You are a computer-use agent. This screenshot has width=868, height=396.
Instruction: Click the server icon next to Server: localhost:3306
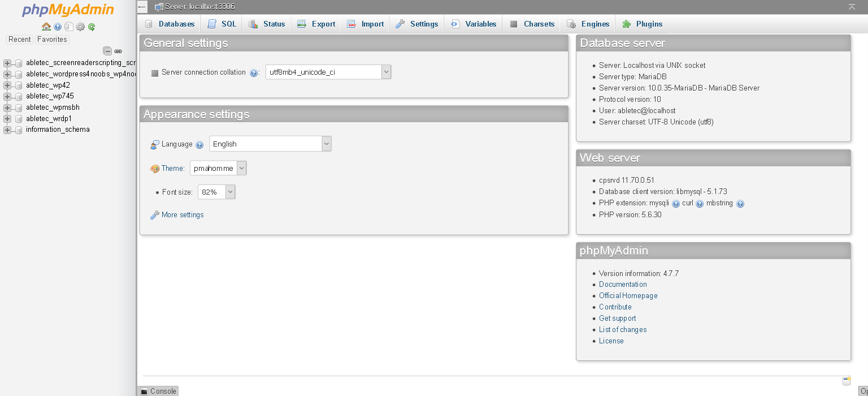pos(159,7)
